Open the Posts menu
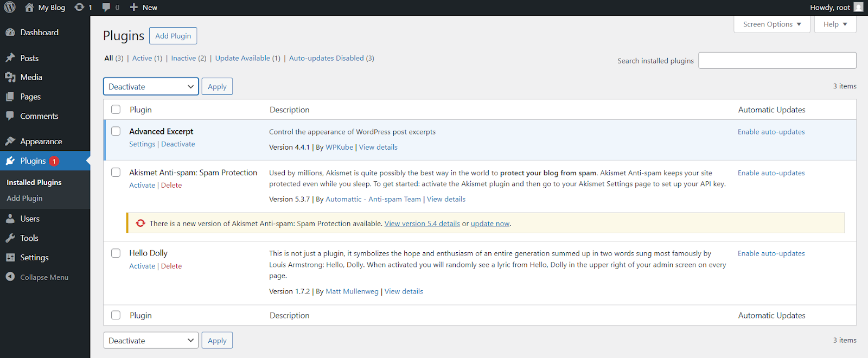This screenshot has width=868, height=358. [x=29, y=58]
